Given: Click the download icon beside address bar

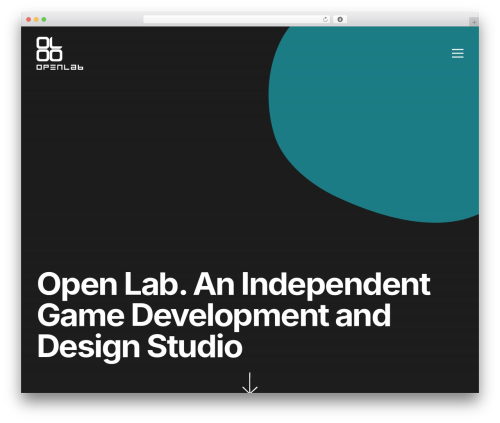Looking at the screenshot, I should (x=340, y=20).
